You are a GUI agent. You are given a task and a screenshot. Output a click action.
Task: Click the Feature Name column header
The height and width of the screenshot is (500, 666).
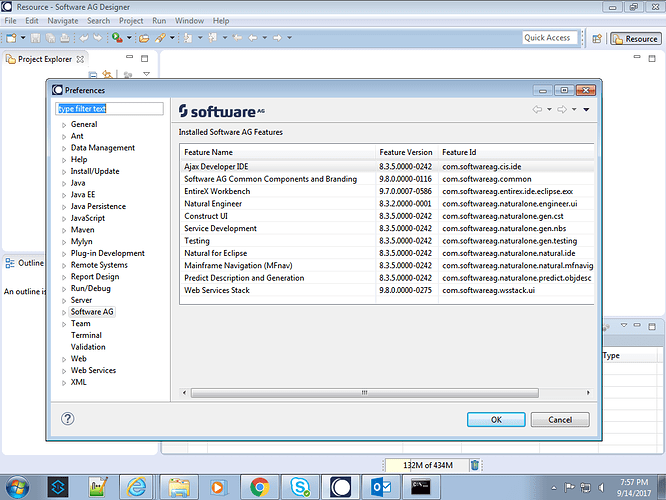pyautogui.click(x=278, y=152)
